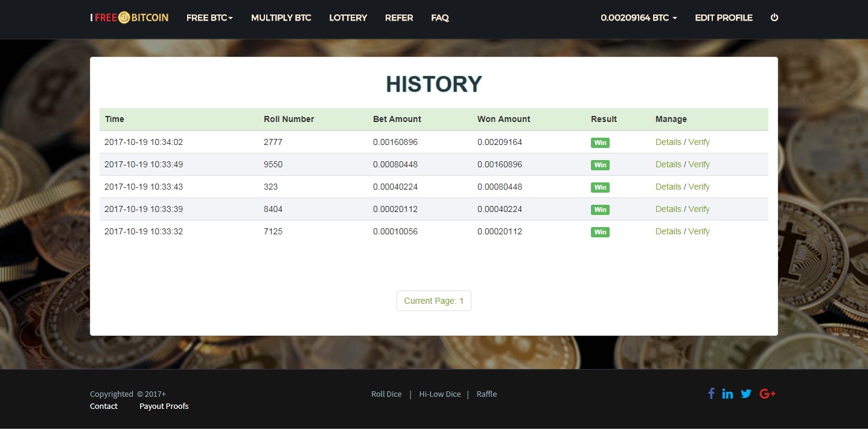This screenshot has height=430, width=868.
Task: Open the Twitter social icon
Action: point(746,394)
